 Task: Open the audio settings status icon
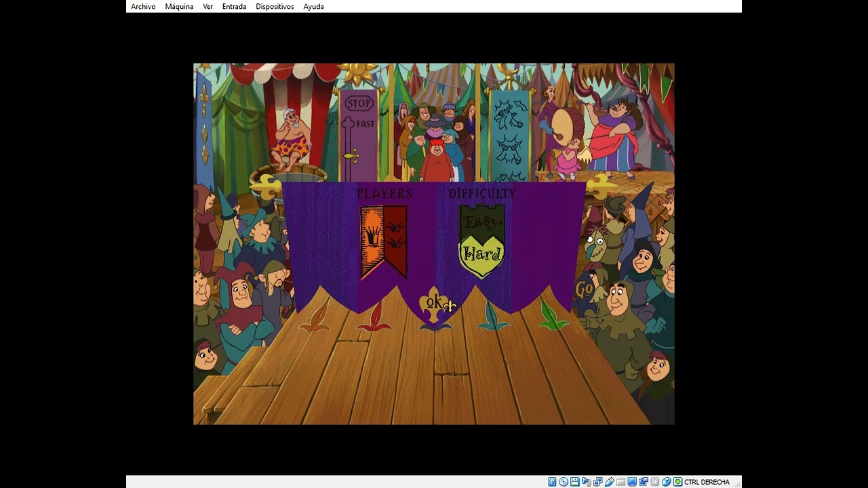pyautogui.click(x=586, y=482)
